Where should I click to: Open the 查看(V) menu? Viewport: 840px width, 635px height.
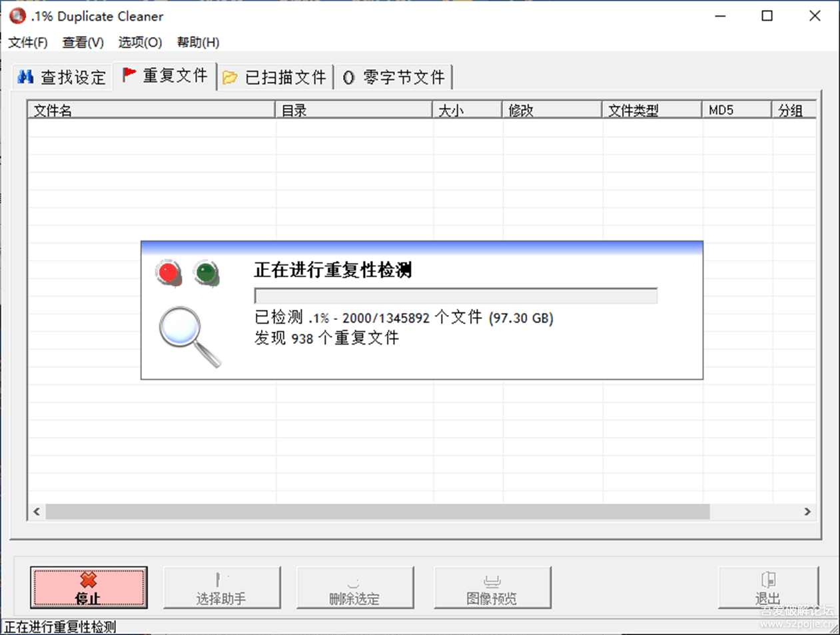82,42
